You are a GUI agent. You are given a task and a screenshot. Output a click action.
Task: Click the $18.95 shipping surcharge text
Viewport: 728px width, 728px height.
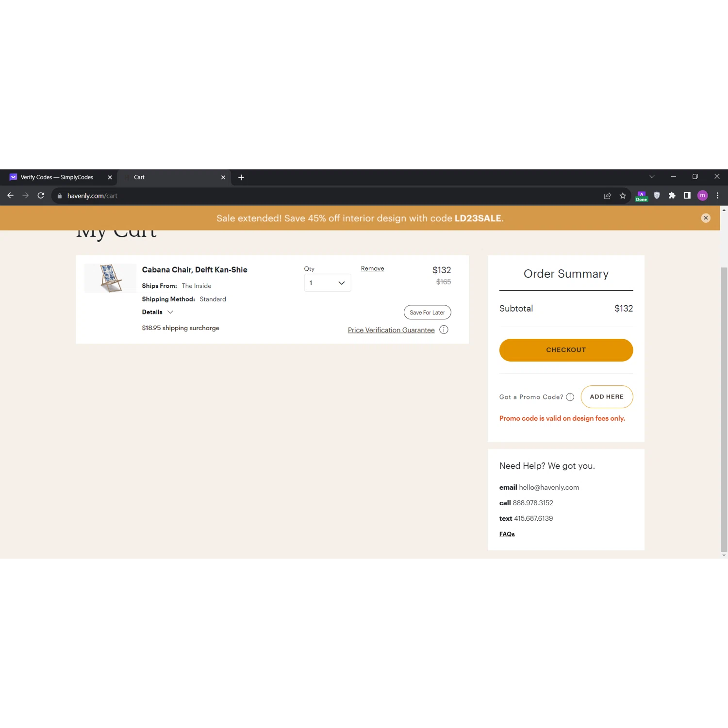point(181,328)
